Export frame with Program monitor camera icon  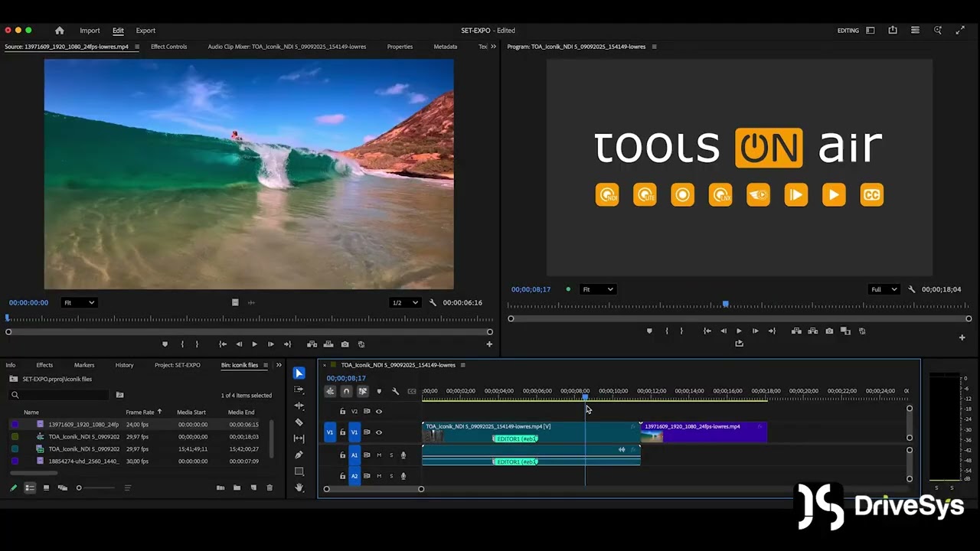click(829, 331)
